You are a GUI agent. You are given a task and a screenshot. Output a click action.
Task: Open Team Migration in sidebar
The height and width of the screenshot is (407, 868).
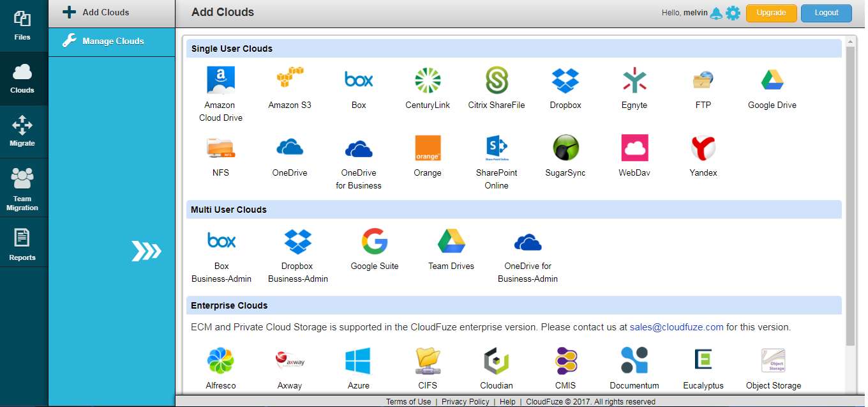22,188
